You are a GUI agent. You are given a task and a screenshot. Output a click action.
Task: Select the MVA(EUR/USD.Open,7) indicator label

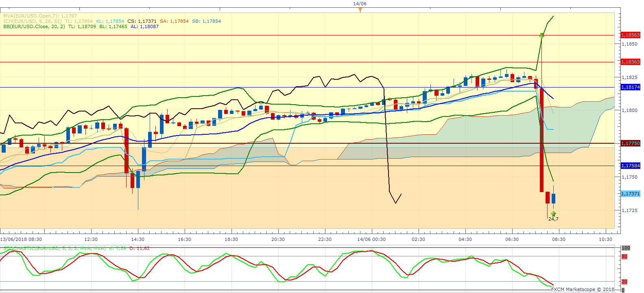(40, 16)
